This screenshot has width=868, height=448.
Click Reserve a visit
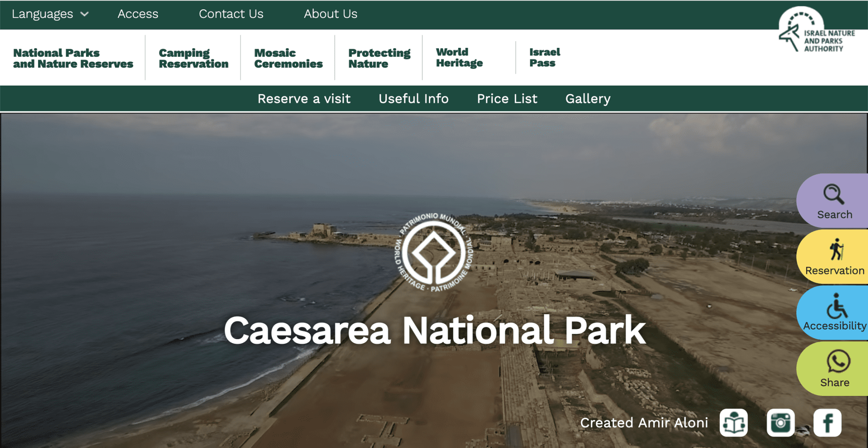click(x=304, y=99)
